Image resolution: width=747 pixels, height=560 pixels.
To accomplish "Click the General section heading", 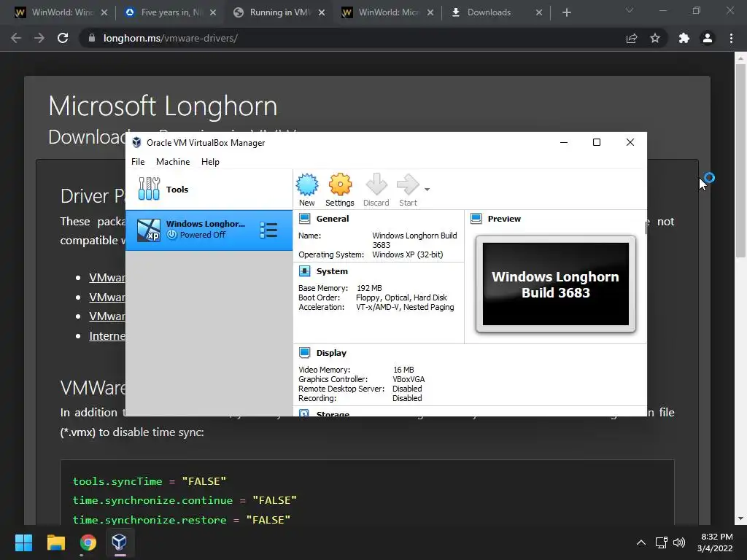I will coord(333,219).
